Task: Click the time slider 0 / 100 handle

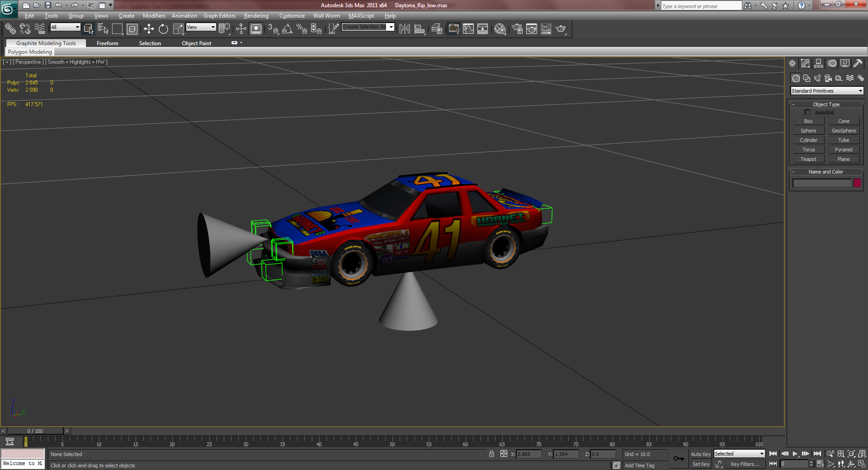Action: (x=35, y=431)
